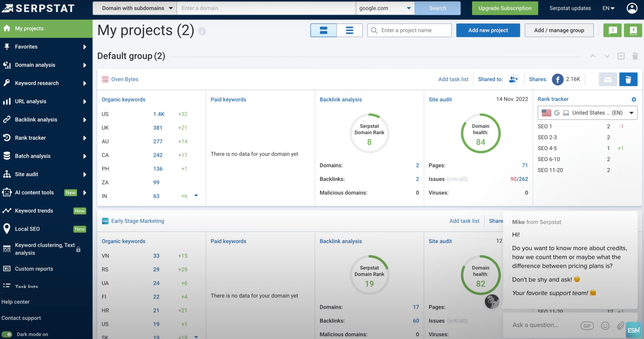The width and height of the screenshot is (644, 339).
Task: Open the user account profile icon
Action: coord(632,8)
